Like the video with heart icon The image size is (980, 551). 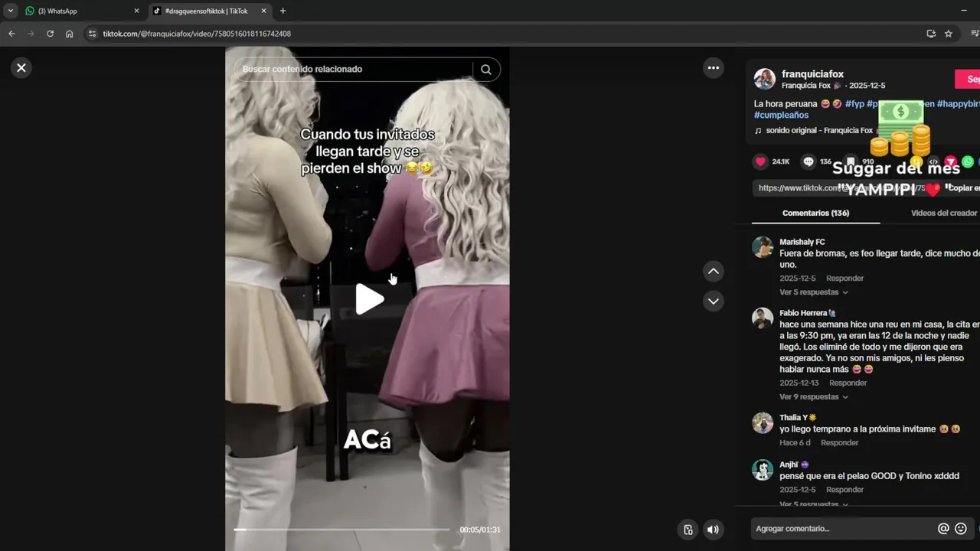click(x=760, y=161)
